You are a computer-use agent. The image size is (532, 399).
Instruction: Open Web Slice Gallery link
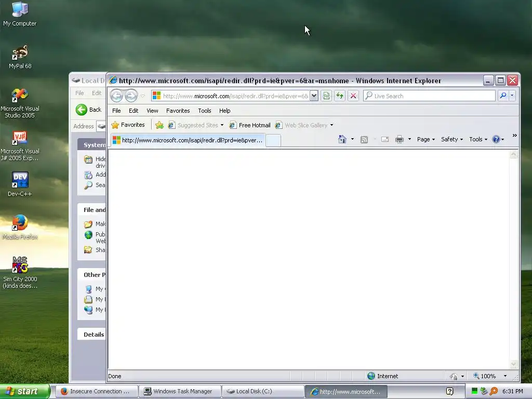tap(301, 125)
